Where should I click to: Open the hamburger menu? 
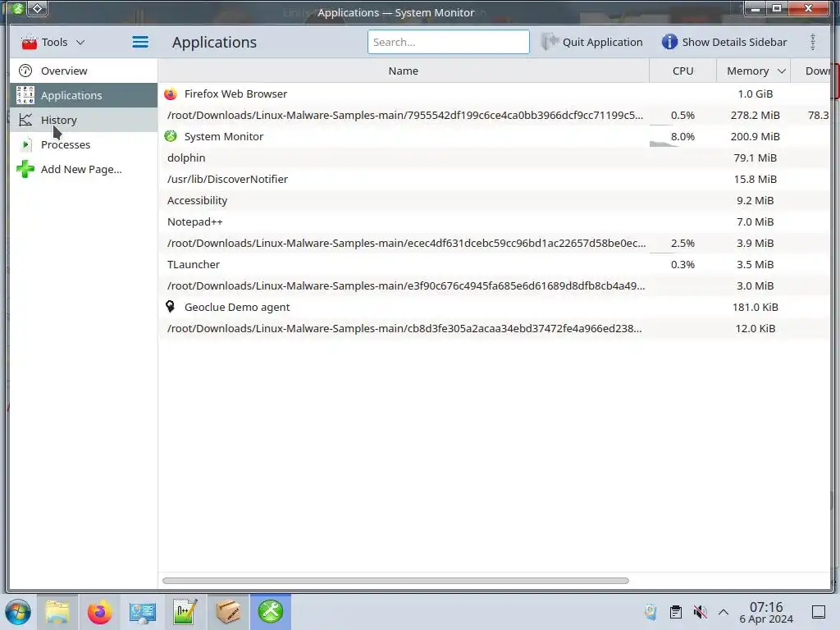(x=140, y=42)
